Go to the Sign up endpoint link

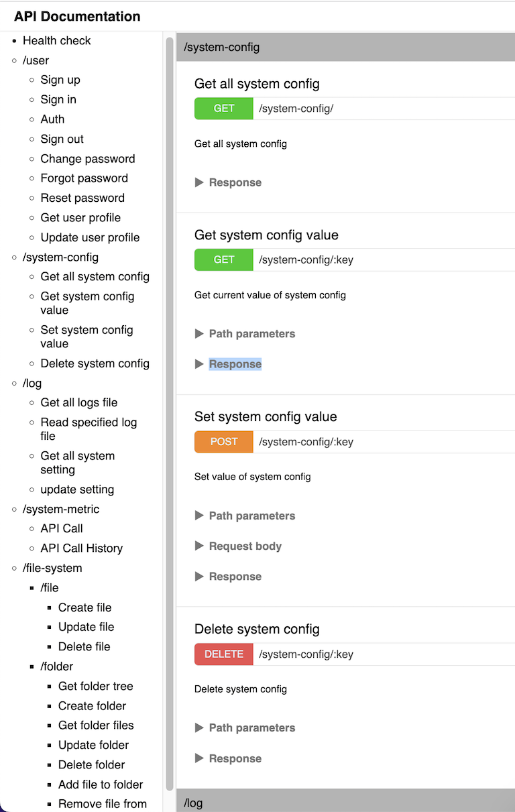pos(60,80)
